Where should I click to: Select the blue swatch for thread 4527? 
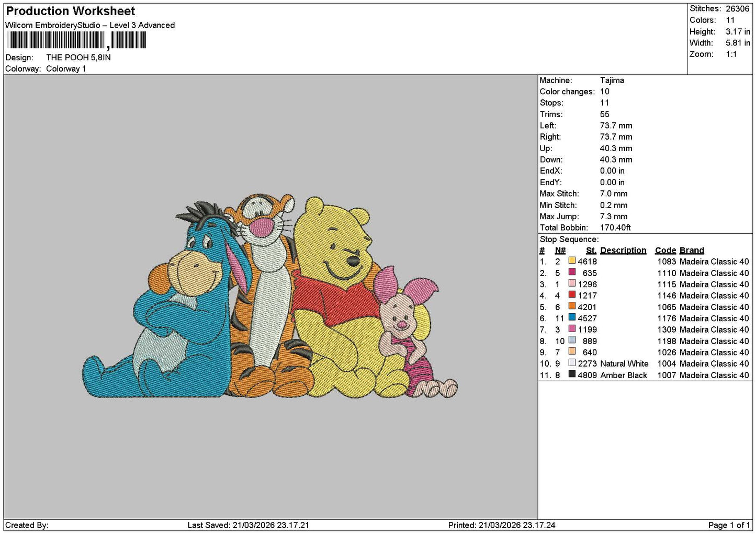click(x=572, y=317)
